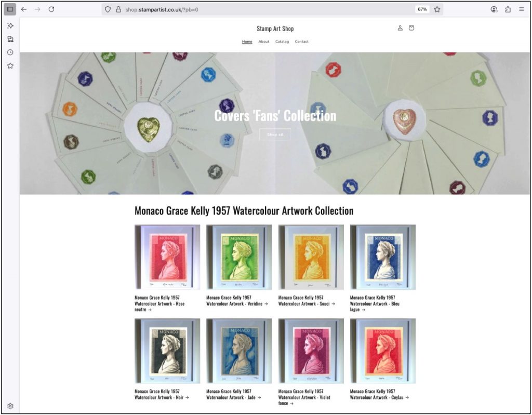Screen dimensions: 532x415
Task: Click the browser back arrow
Action: point(24,9)
